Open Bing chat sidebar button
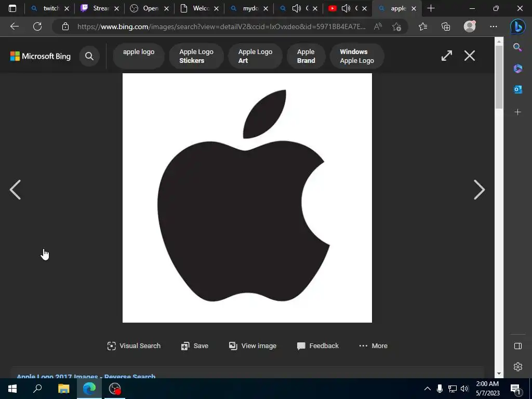 (x=518, y=26)
